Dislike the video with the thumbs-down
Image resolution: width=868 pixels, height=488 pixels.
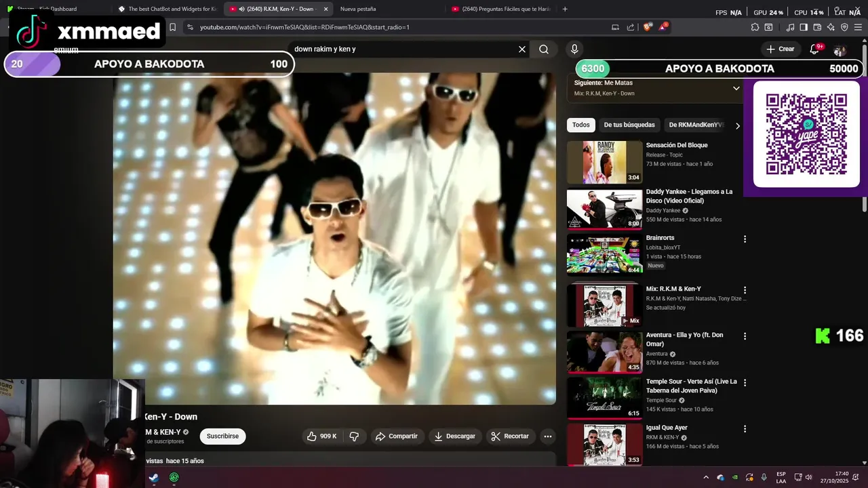[354, 436]
